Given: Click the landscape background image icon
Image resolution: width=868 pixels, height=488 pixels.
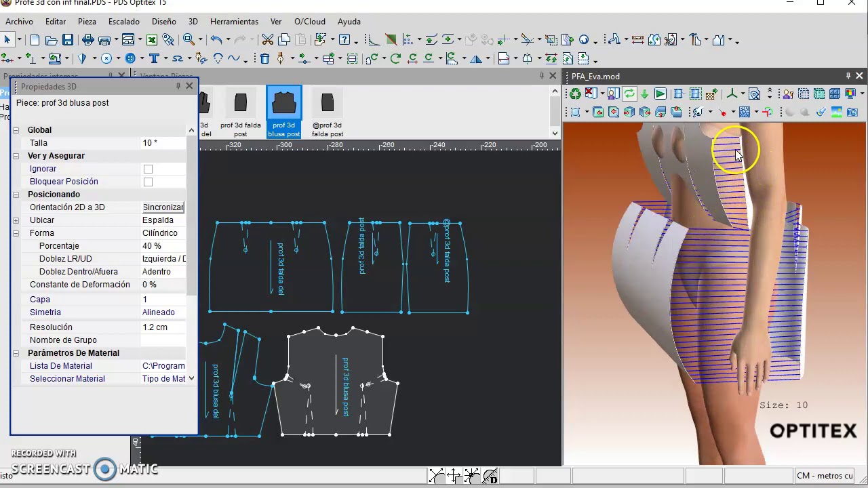Looking at the screenshot, I should [836, 112].
